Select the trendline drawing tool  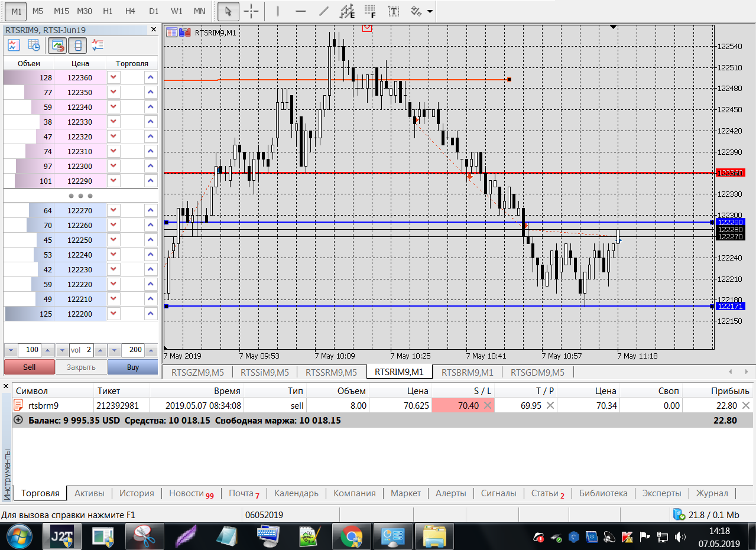click(323, 11)
